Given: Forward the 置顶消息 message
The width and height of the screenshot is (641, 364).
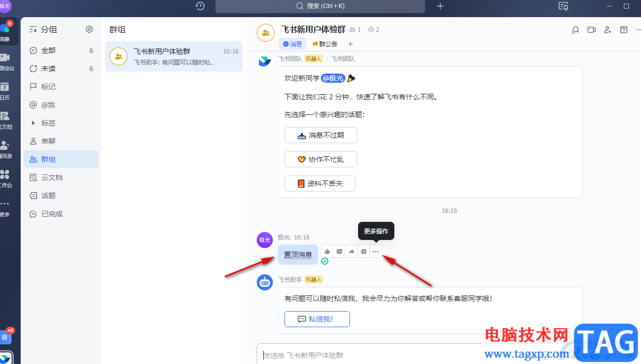Looking at the screenshot, I should [x=352, y=252].
